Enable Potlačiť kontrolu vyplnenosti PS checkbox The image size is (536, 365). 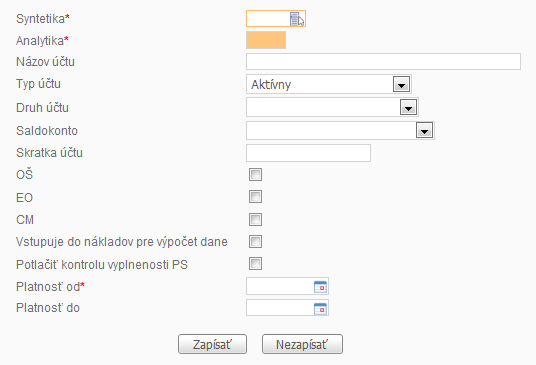[255, 263]
